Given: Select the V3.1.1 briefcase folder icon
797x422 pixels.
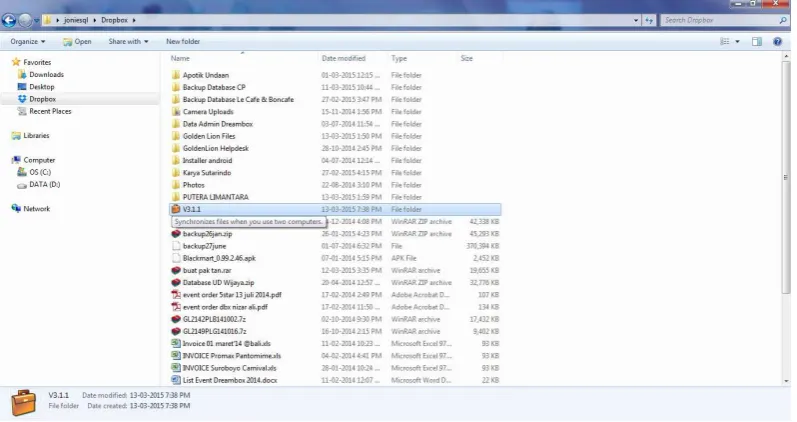Looking at the screenshot, I should (x=176, y=209).
